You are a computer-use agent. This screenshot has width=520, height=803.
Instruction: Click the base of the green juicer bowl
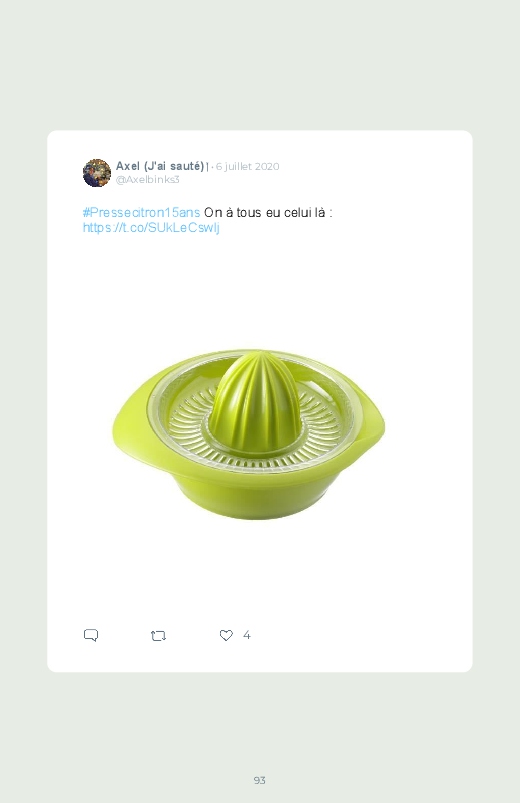pyautogui.click(x=249, y=499)
